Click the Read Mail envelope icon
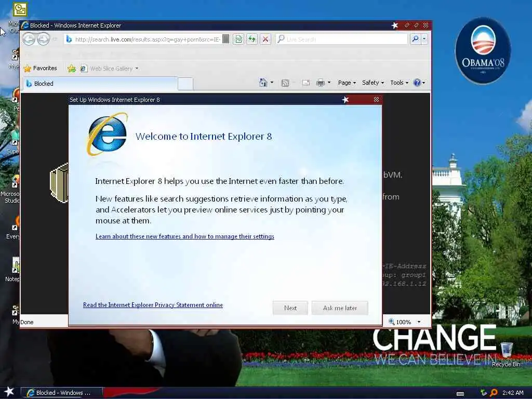The width and height of the screenshot is (532, 399). (x=305, y=83)
